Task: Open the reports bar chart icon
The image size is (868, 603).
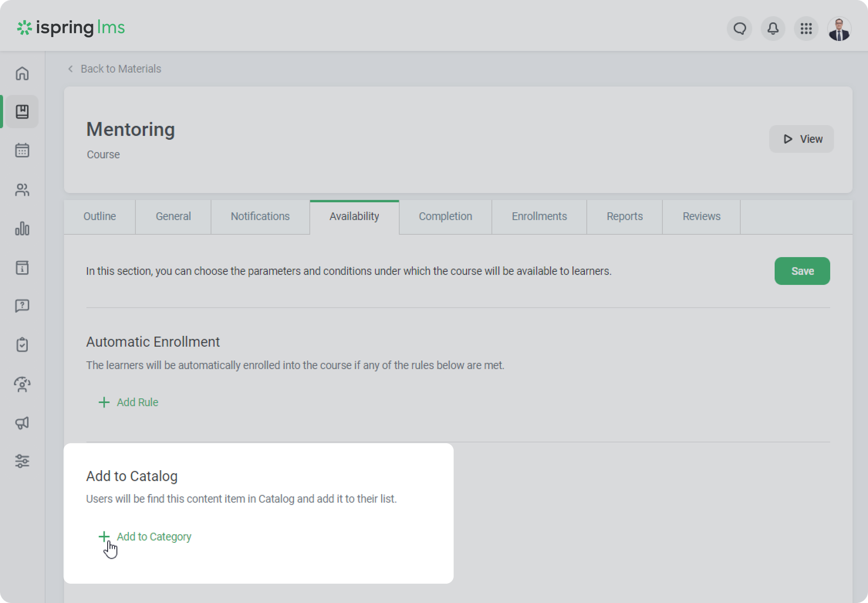Action: pos(22,229)
